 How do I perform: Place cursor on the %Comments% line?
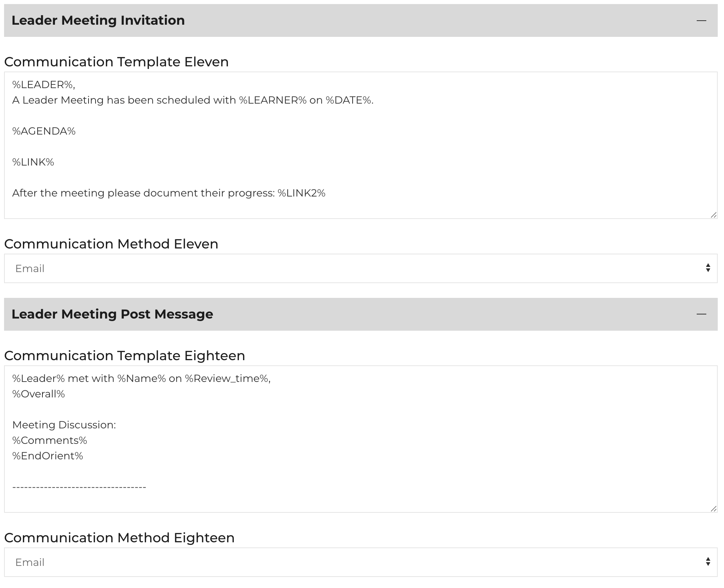(x=49, y=441)
